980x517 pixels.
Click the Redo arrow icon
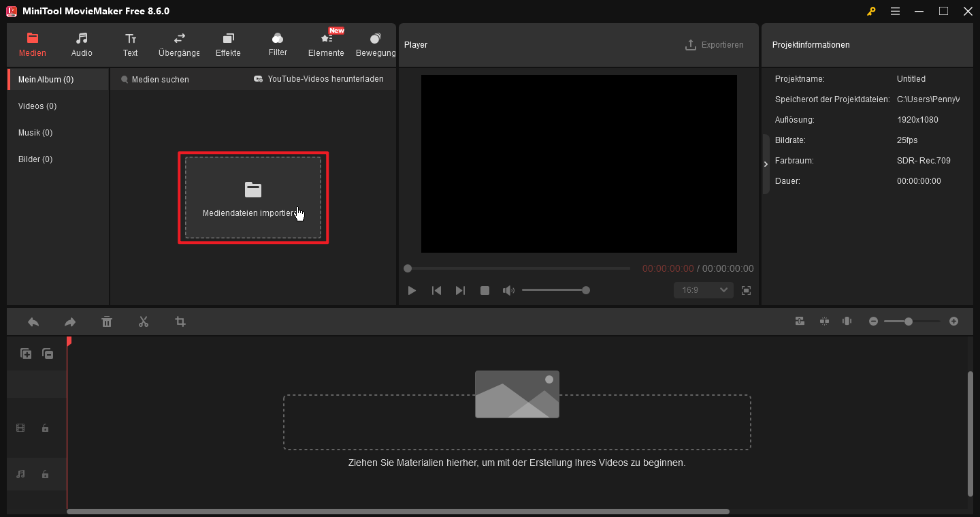(69, 321)
